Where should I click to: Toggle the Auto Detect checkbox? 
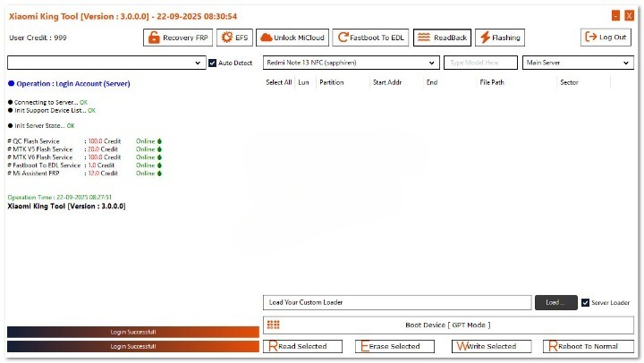[x=212, y=63]
